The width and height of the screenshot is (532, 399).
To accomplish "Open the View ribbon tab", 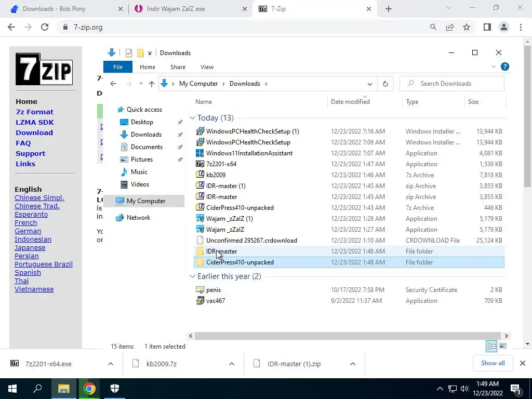I will pos(207,67).
